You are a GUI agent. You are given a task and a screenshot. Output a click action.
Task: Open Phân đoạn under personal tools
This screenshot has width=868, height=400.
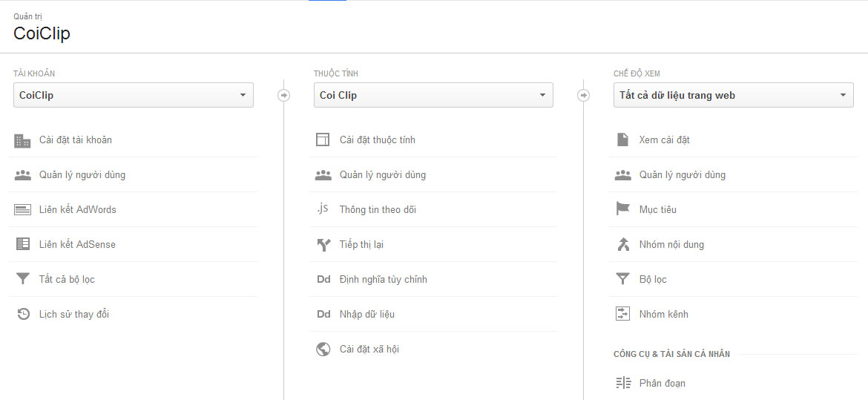733,383
